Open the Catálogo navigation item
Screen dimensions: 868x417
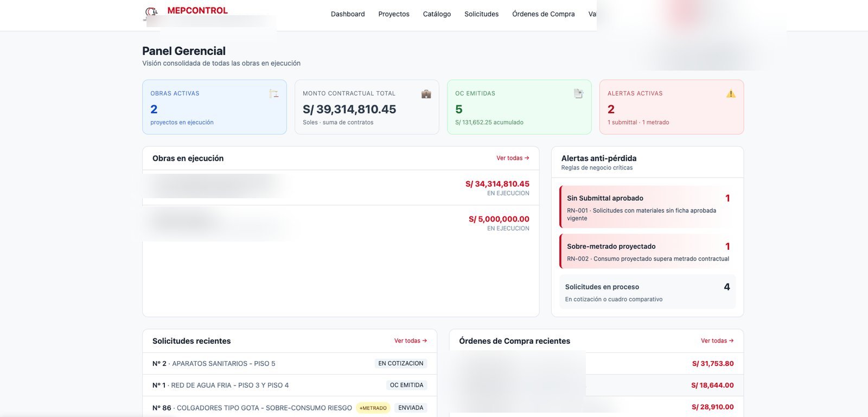[437, 14]
